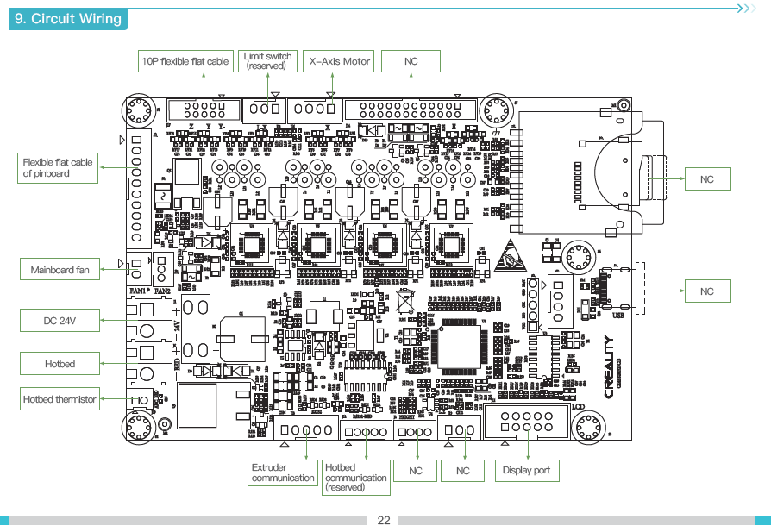Click the NC label next to Hotbed communication
The width and height of the screenshot is (771, 532).
tap(416, 471)
